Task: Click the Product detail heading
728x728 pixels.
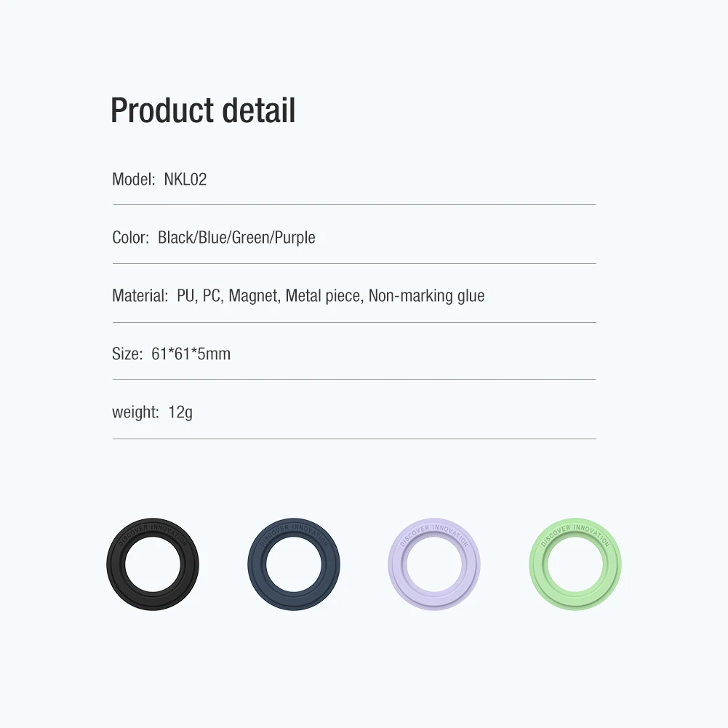Action: pos(203,111)
